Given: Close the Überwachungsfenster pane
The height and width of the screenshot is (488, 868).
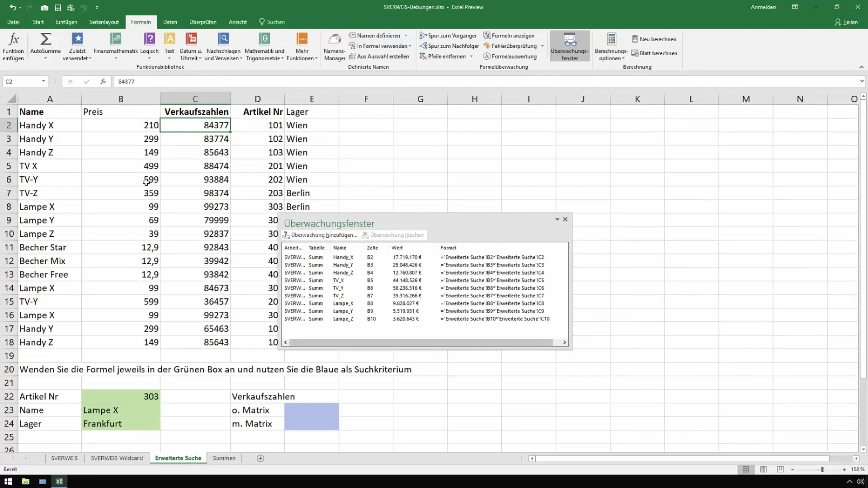Looking at the screenshot, I should 565,219.
